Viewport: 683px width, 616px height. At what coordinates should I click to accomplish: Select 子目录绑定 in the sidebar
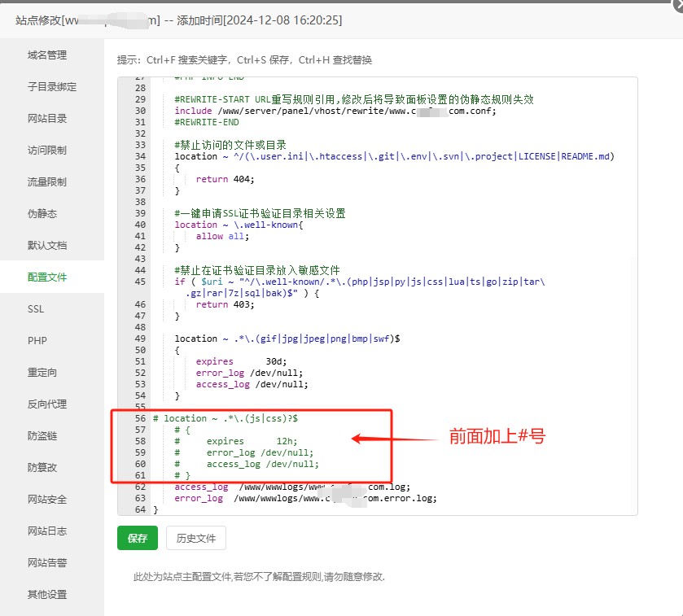point(52,87)
